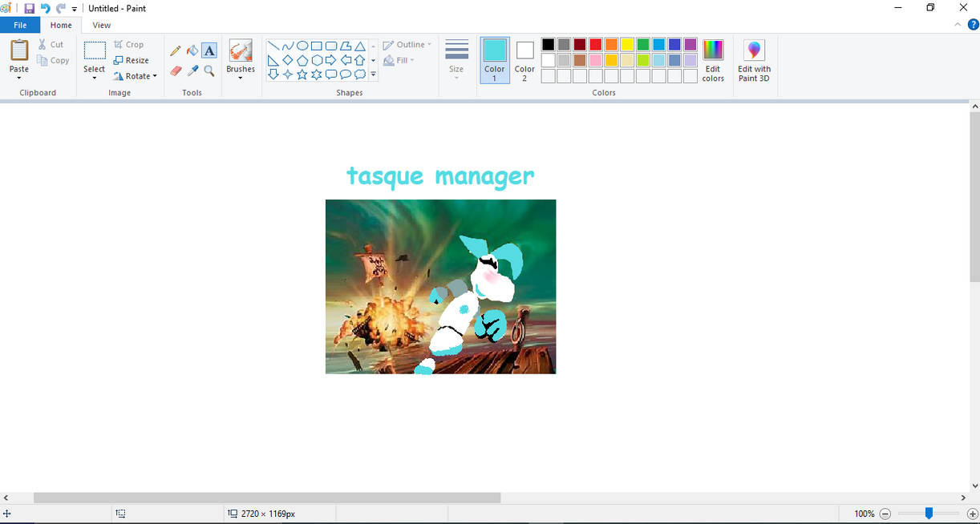Choose the Curve shape
Screen dimensions: 980x524
click(288, 46)
